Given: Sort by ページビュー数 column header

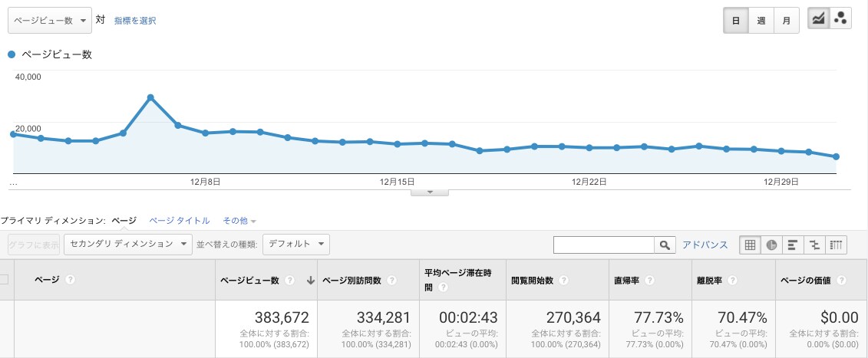Looking at the screenshot, I should [249, 281].
